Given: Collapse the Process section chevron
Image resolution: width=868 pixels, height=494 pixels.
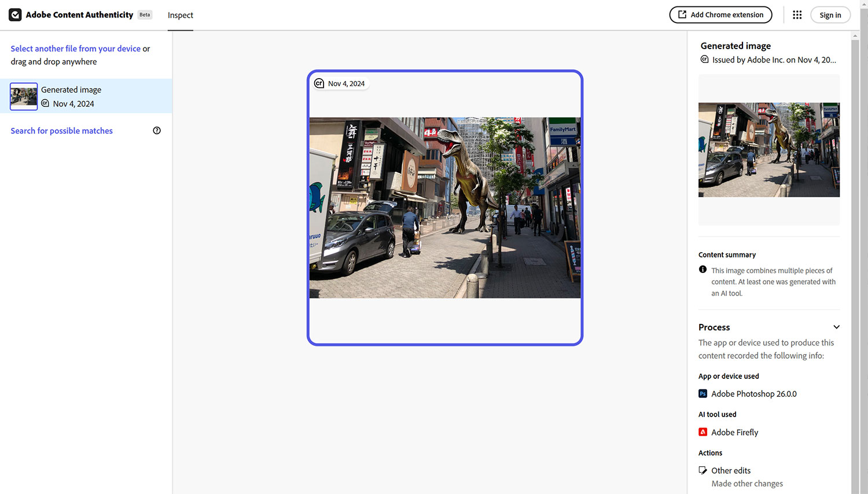Looking at the screenshot, I should point(836,327).
